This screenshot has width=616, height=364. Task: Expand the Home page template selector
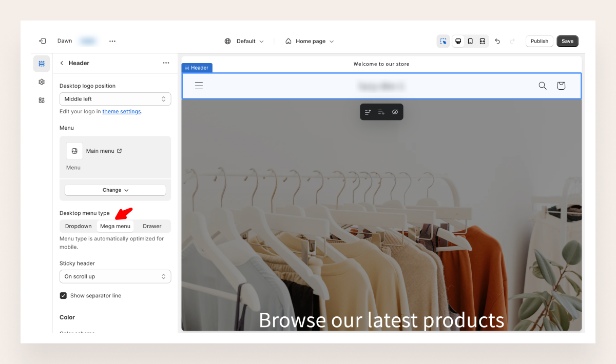[x=310, y=41]
